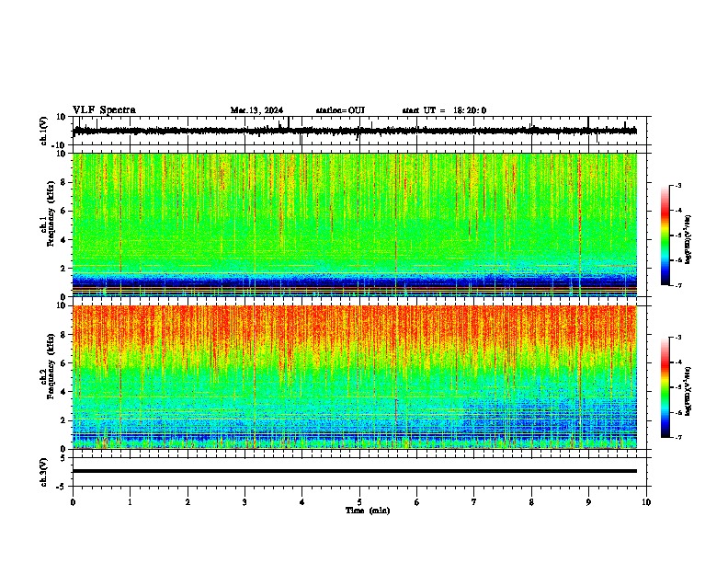728x563 pixels.
Task: Click the ch.2 spectrogram color scale bar
Action: [x=665, y=387]
